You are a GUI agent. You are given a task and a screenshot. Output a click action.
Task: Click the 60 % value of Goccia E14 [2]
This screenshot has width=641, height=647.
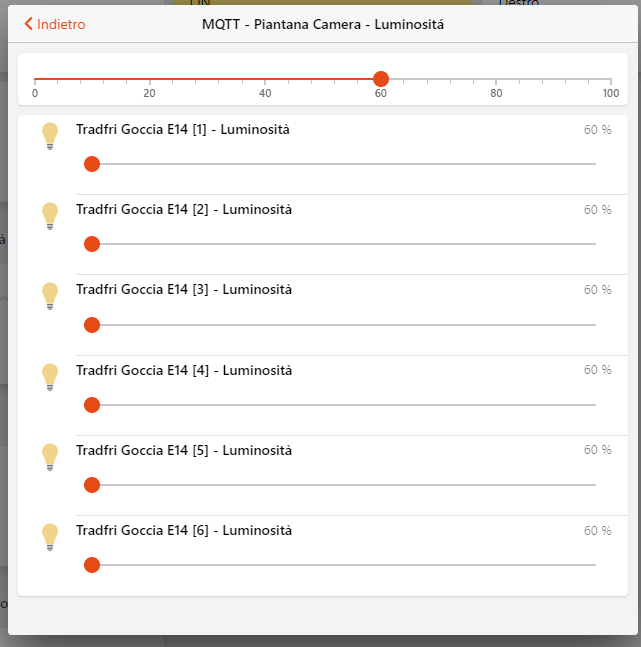(597, 210)
